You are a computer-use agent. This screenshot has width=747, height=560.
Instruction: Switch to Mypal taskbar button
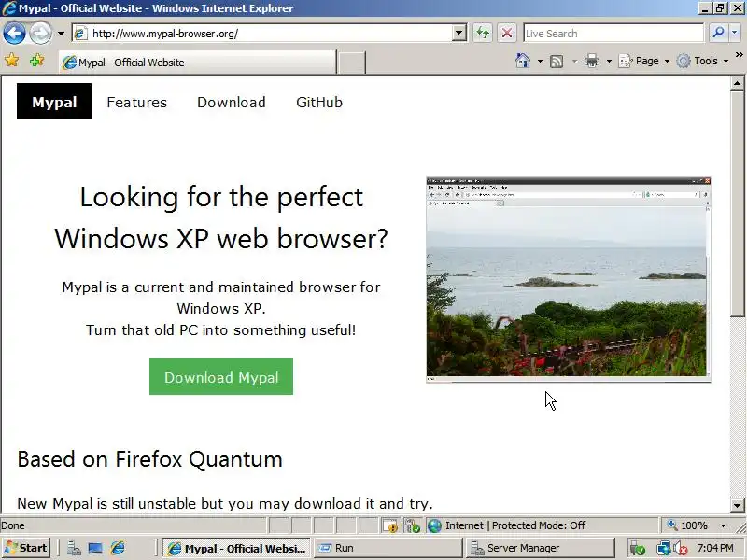236,549
